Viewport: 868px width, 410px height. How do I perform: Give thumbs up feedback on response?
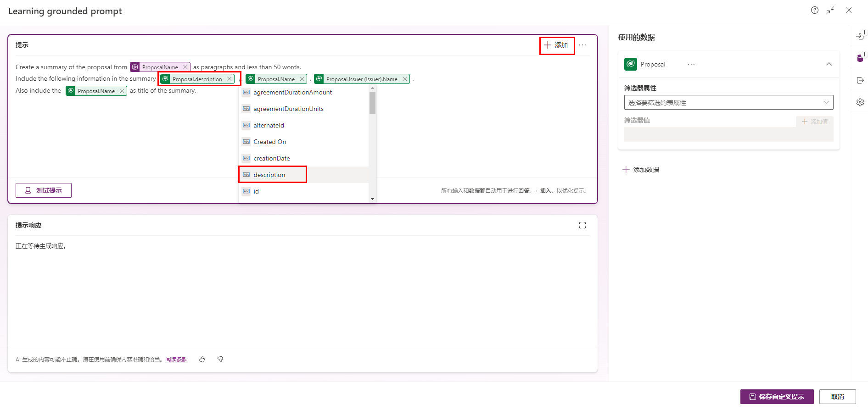click(202, 360)
